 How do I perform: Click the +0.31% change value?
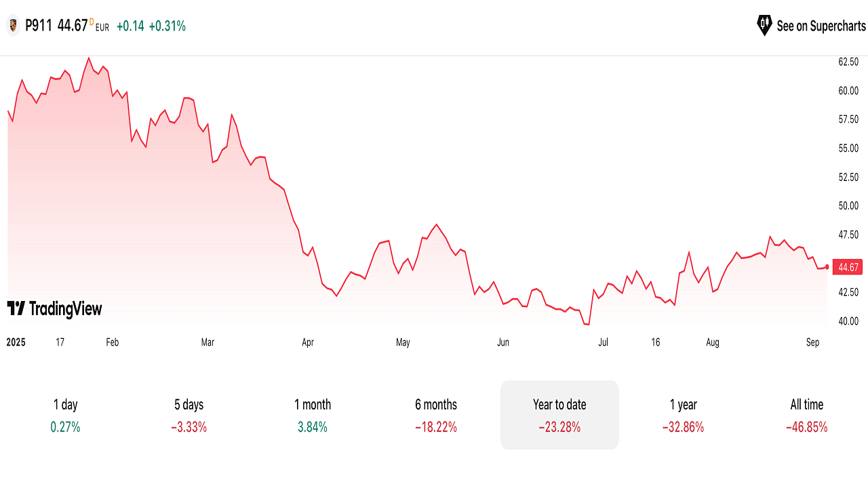point(167,26)
